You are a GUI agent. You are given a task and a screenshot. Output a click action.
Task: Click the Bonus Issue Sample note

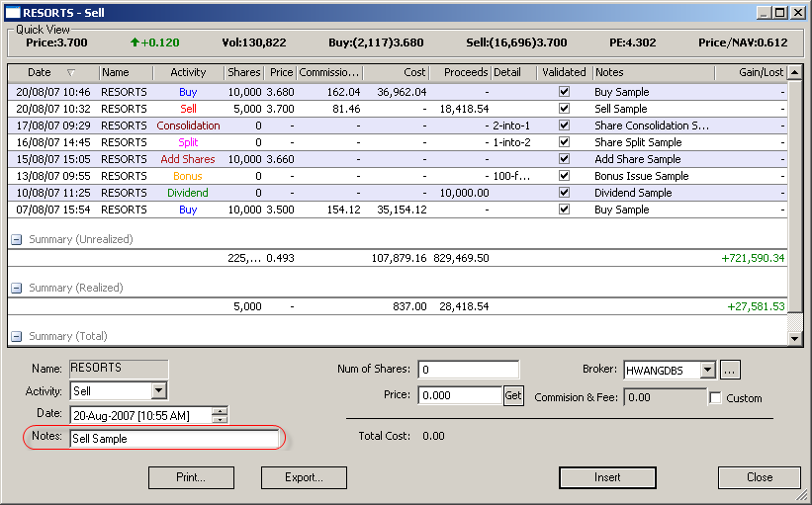642,176
